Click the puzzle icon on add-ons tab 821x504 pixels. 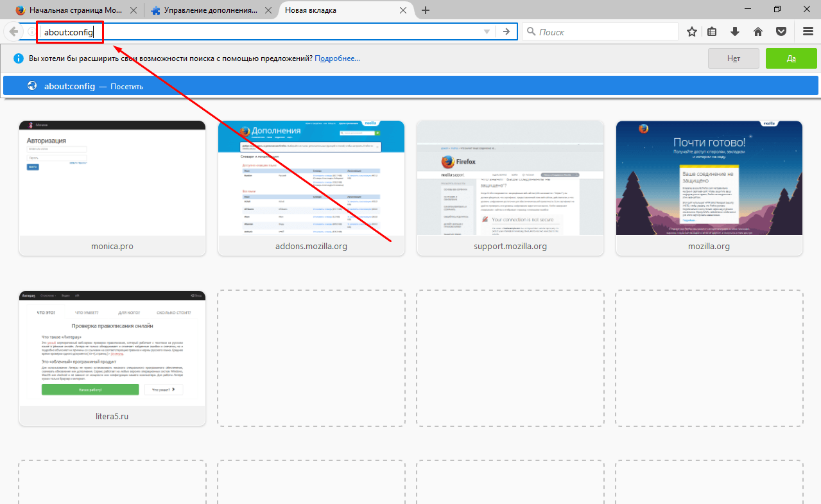pos(155,10)
